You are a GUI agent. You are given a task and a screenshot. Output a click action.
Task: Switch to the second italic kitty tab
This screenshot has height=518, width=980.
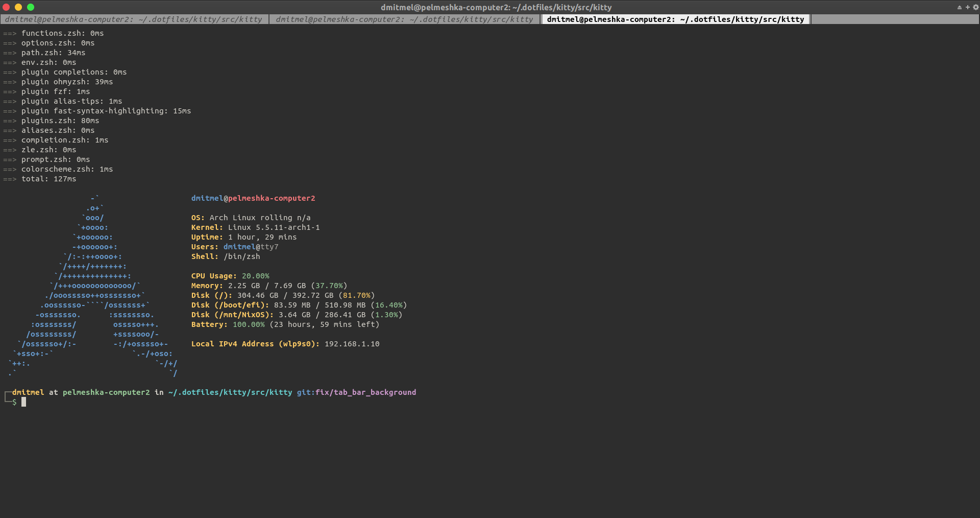coord(404,19)
